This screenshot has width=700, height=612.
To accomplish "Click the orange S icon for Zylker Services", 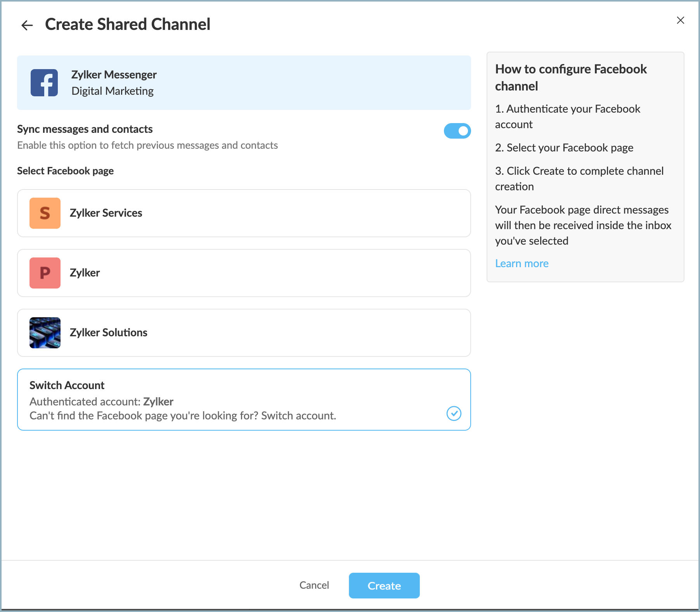I will click(45, 213).
